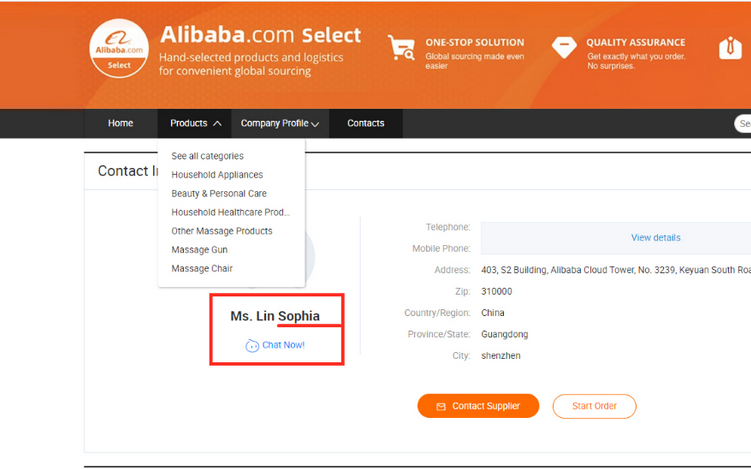Open Beauty & Personal Care category
Viewport: 751px width, 469px height.
(x=219, y=194)
